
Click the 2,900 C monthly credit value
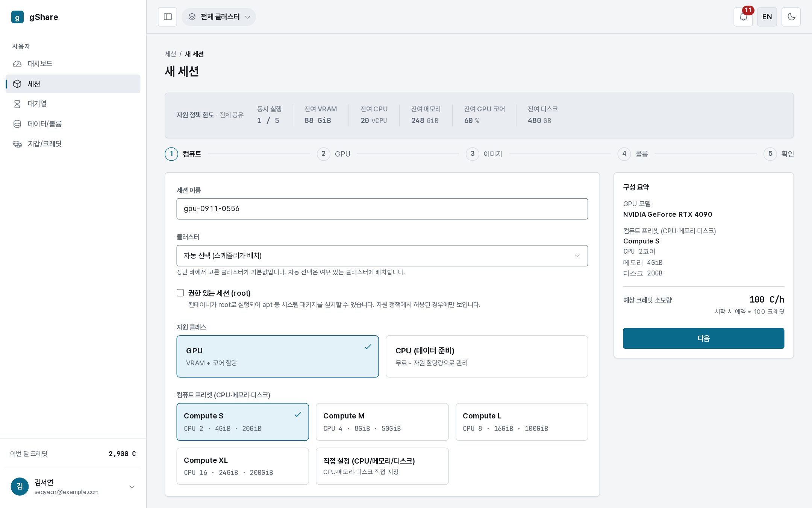pyautogui.click(x=122, y=454)
